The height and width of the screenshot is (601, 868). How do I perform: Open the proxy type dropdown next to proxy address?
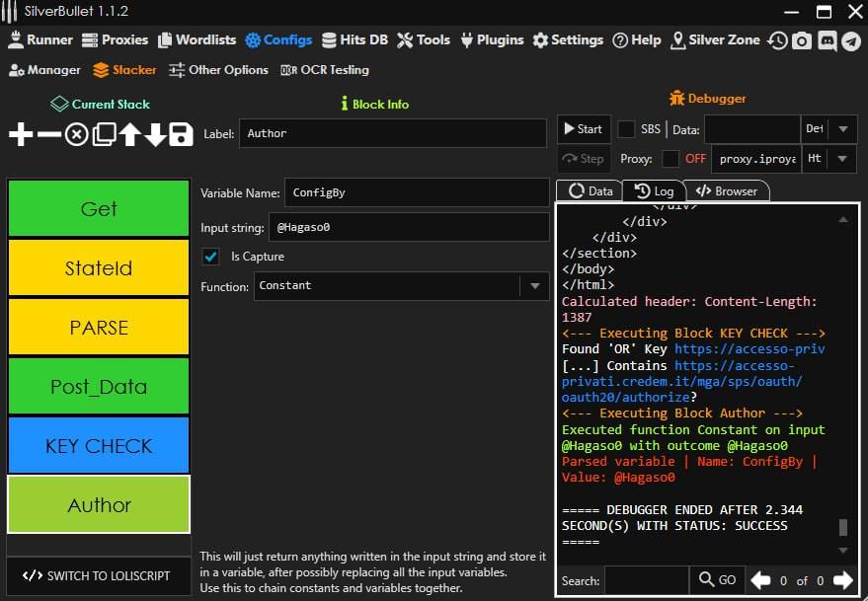point(842,159)
